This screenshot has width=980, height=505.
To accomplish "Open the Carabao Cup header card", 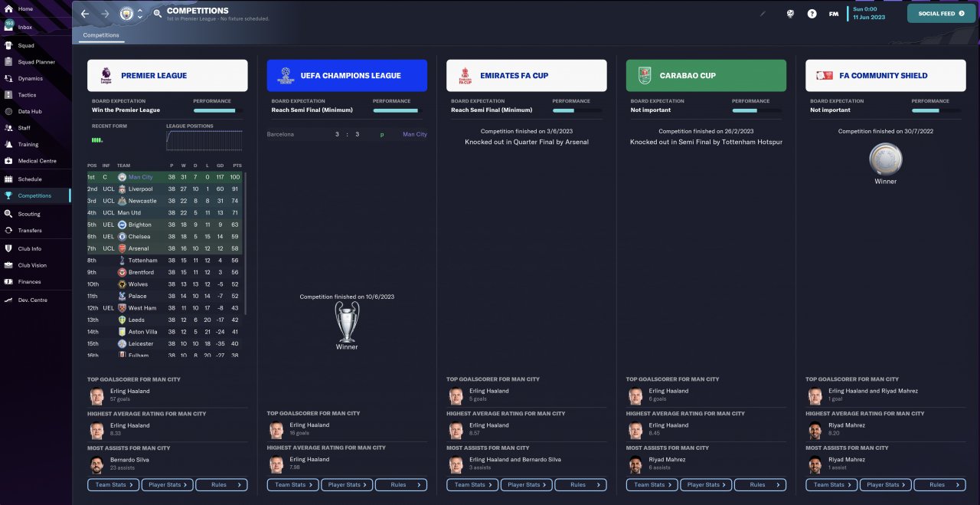I will [x=706, y=76].
